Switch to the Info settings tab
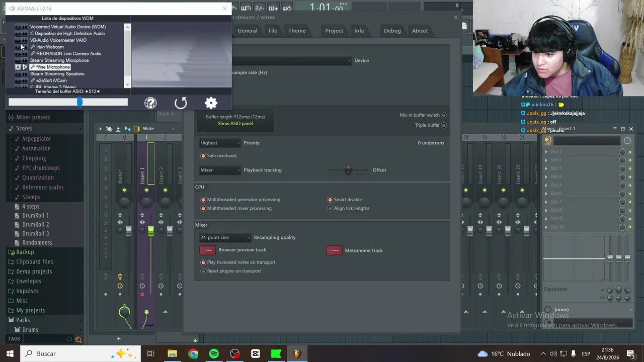Image resolution: width=644 pixels, height=362 pixels. 359,31
